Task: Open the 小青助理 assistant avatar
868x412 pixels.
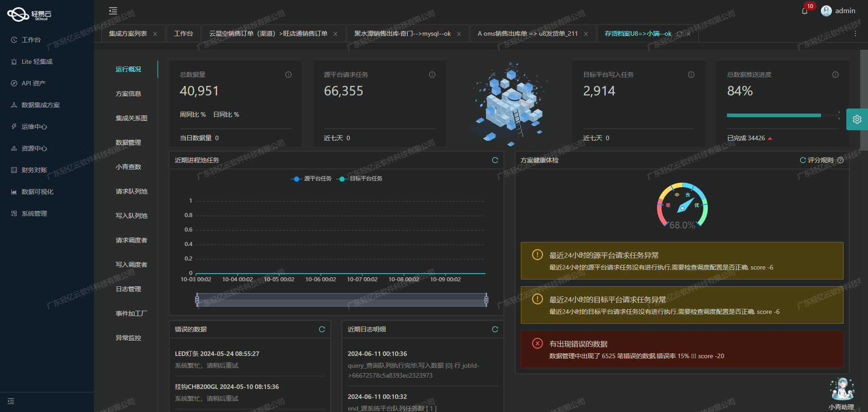Action: click(842, 389)
